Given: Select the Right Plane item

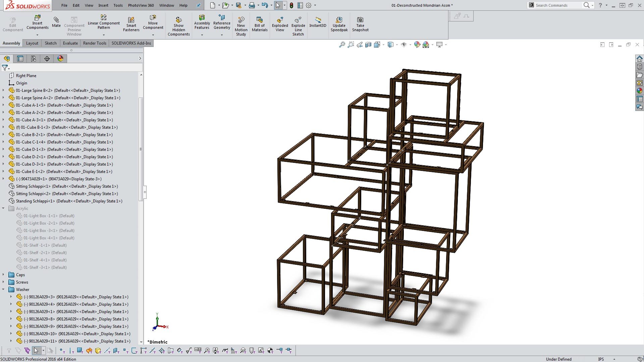Looking at the screenshot, I should pyautogui.click(x=26, y=75).
